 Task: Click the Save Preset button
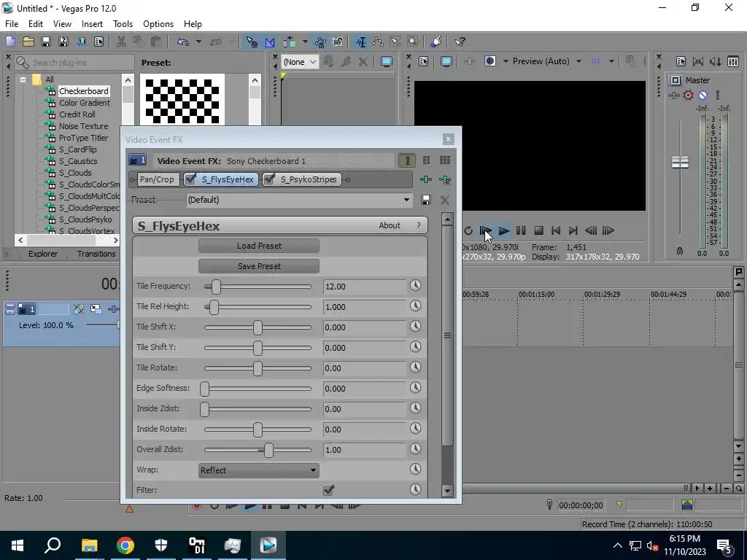259,266
